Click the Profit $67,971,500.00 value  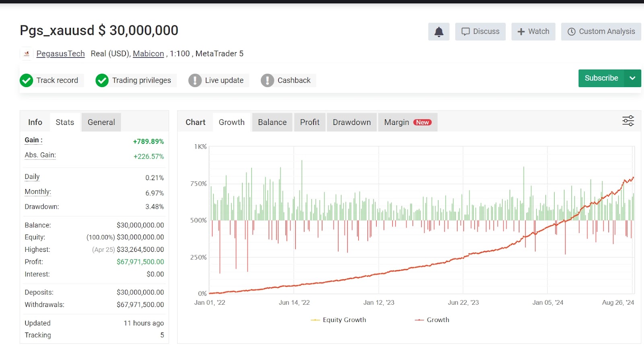[140, 262]
